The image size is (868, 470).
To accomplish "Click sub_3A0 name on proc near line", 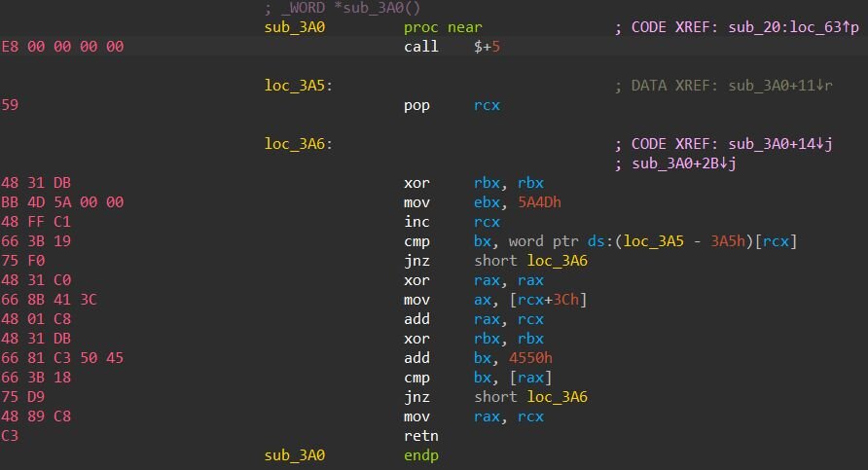I will pos(295,27).
